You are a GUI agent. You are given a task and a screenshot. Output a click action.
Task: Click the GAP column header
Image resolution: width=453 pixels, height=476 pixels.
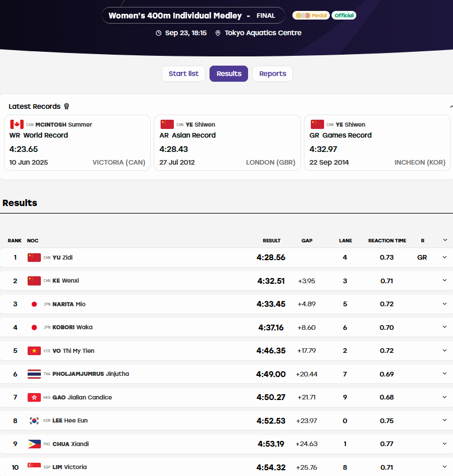coord(307,241)
